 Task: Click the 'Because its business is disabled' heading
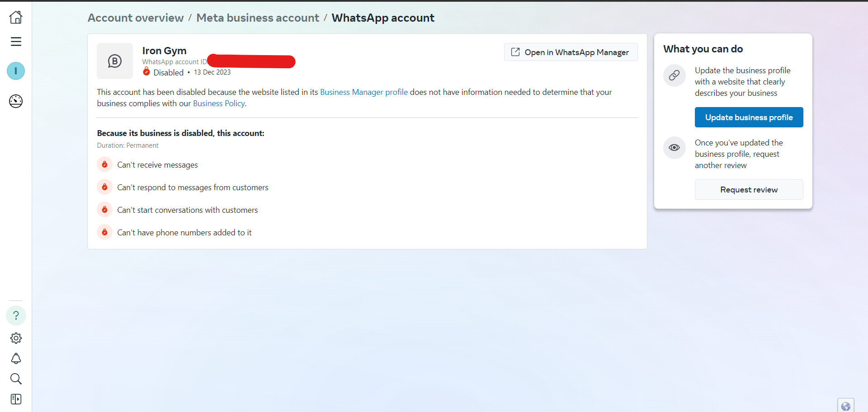point(180,133)
